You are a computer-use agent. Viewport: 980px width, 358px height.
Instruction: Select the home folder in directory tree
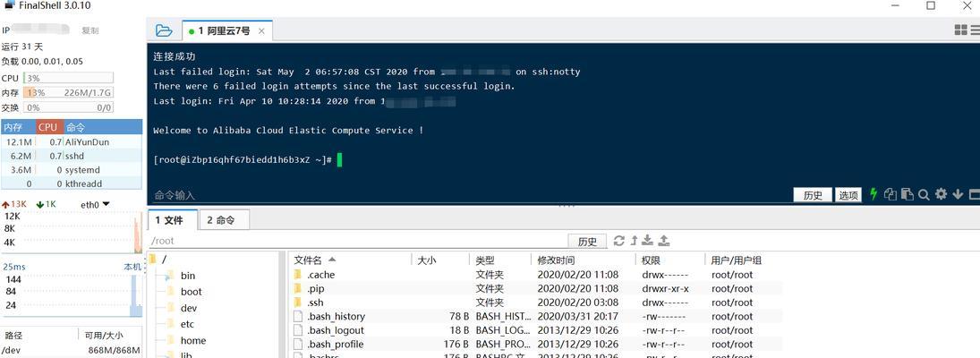[193, 340]
